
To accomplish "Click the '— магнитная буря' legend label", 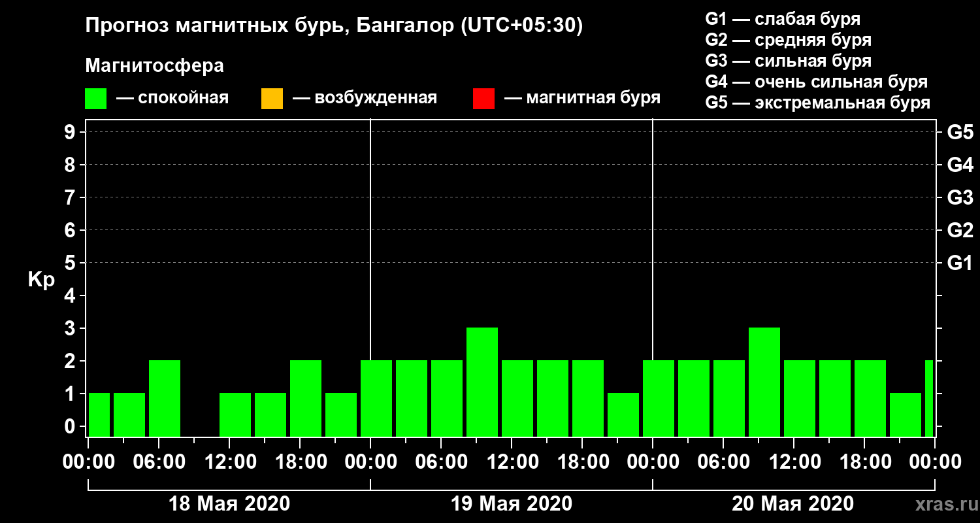I will [583, 98].
